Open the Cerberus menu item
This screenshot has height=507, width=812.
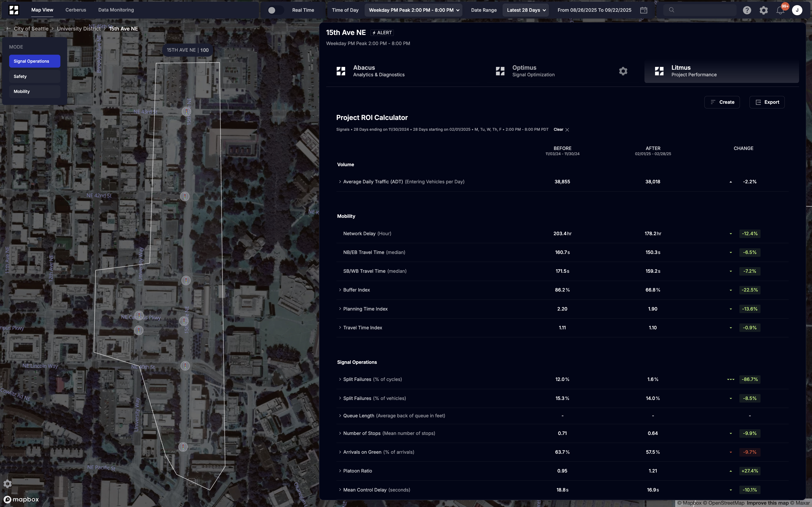tap(75, 10)
